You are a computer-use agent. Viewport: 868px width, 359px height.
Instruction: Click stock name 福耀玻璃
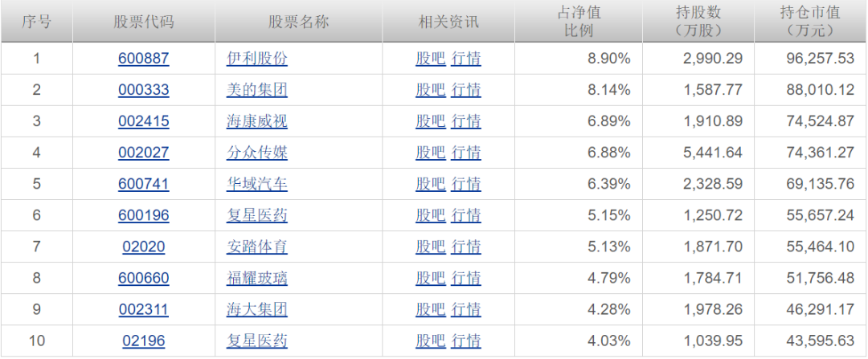coord(257,278)
